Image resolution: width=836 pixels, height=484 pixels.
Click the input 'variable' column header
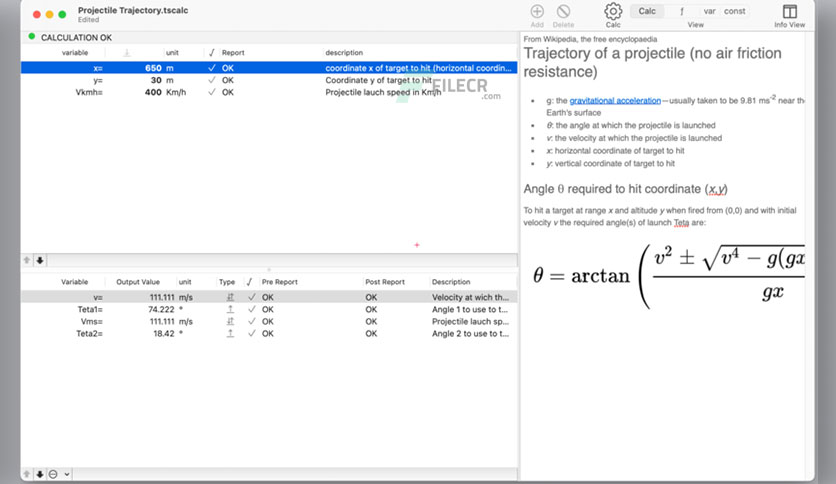tap(75, 53)
